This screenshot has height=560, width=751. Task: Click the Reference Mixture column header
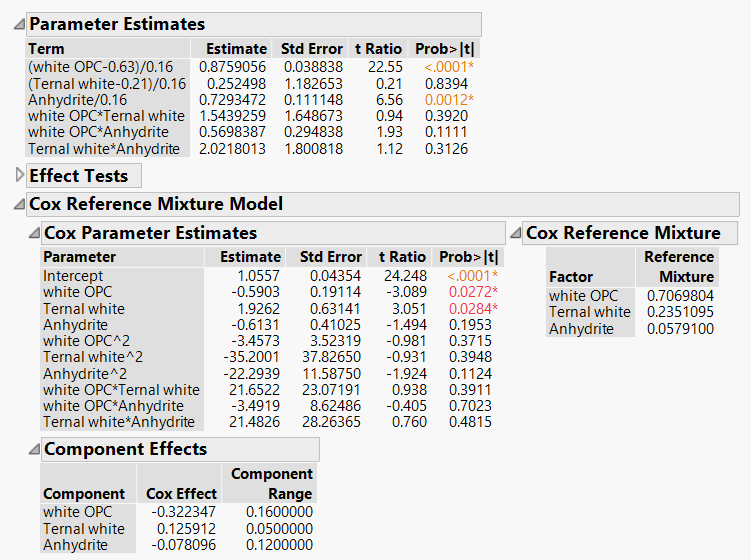tap(678, 267)
